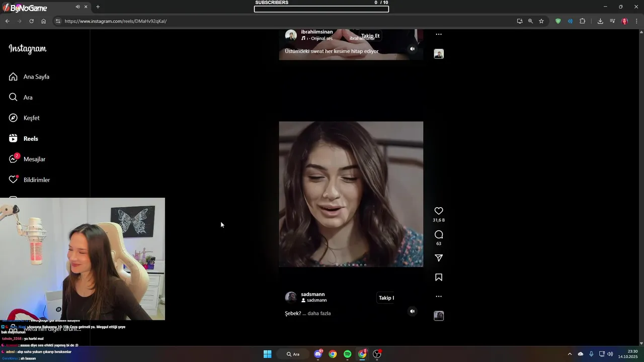The width and height of the screenshot is (644, 362).
Task: Open the sadsmann profile avatar
Action: (x=291, y=297)
